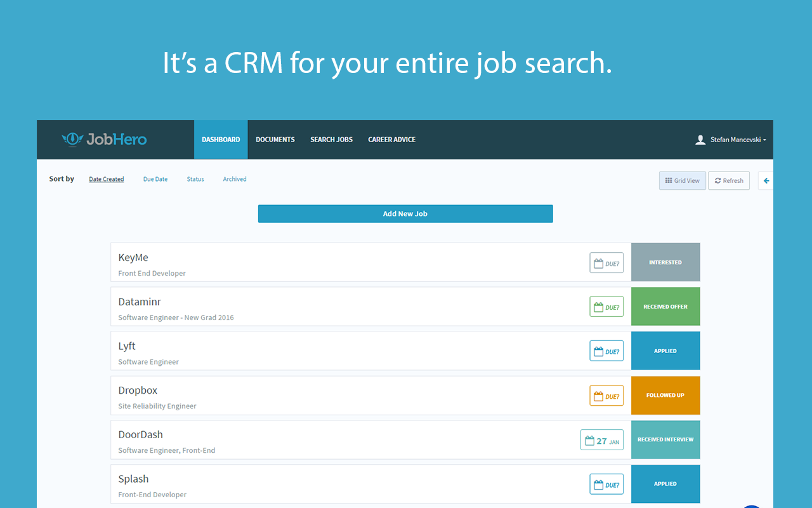Click Add New Job button
Viewport: 812px width, 508px height.
tap(405, 214)
